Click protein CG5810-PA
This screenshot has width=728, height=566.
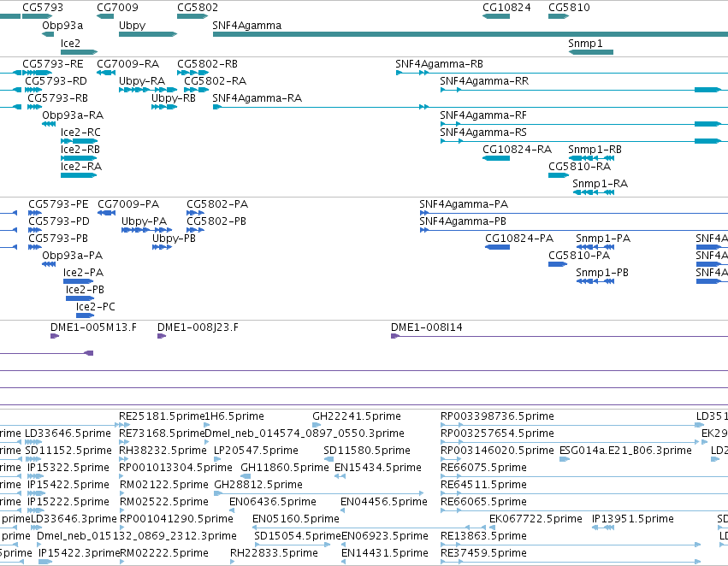[x=579, y=256]
